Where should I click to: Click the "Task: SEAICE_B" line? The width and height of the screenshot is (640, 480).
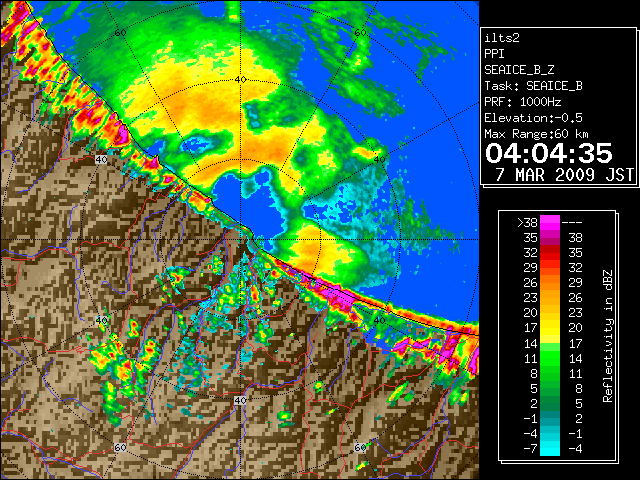tap(533, 86)
